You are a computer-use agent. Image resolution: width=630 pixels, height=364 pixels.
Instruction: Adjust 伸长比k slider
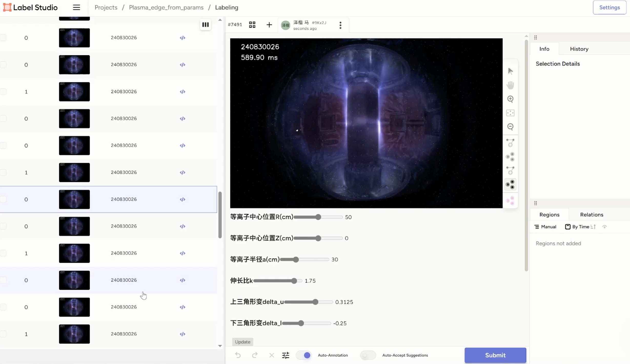278,281
